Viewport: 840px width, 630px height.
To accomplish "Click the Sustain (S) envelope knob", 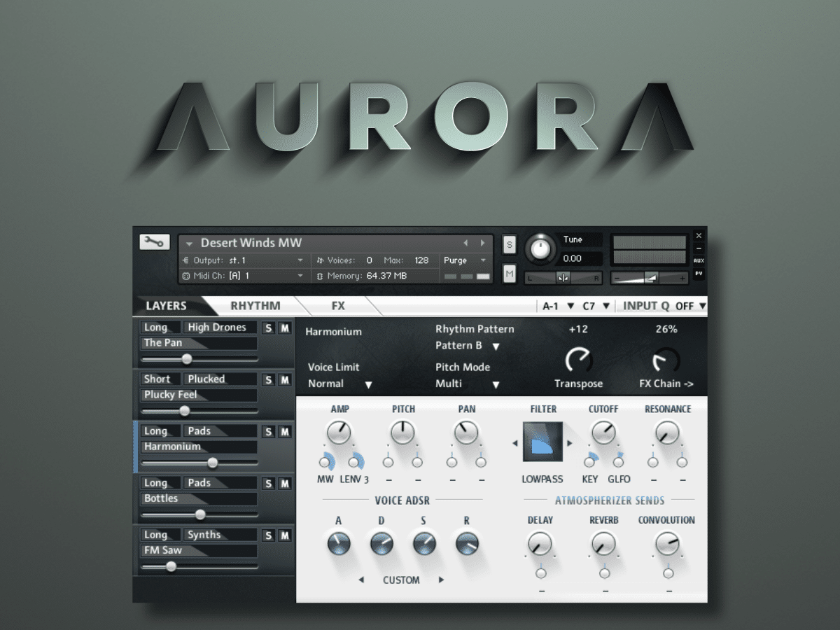I will (x=424, y=544).
